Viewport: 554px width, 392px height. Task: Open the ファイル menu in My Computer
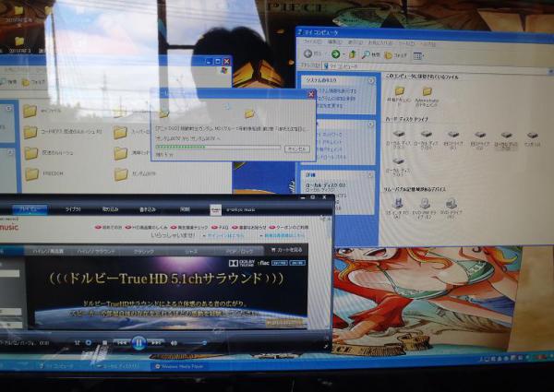coord(312,42)
